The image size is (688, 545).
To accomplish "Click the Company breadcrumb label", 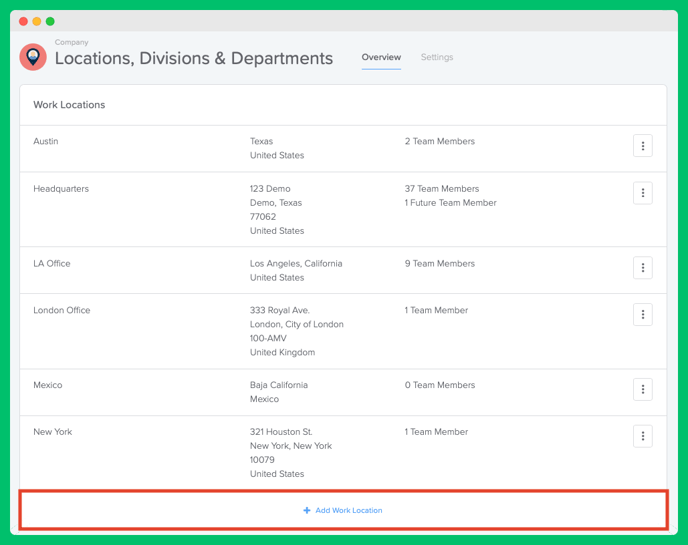I will tap(72, 42).
